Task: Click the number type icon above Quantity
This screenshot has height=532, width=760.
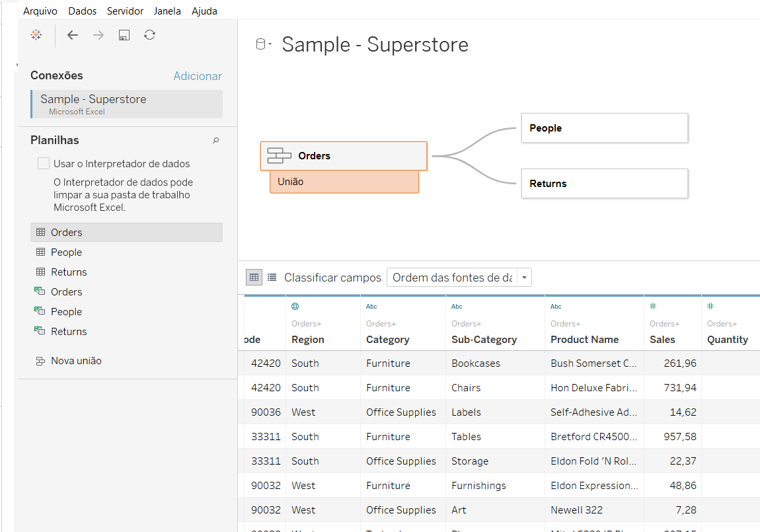Action: tap(710, 306)
